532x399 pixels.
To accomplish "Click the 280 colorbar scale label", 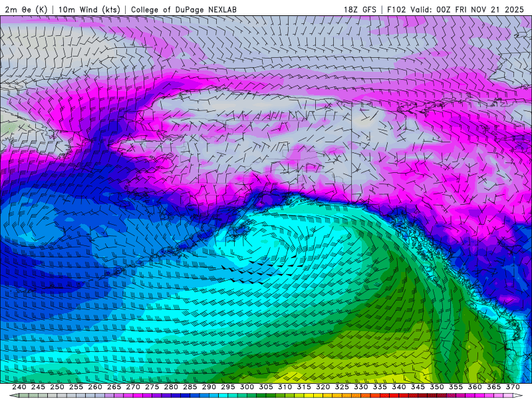I will 171,387.
